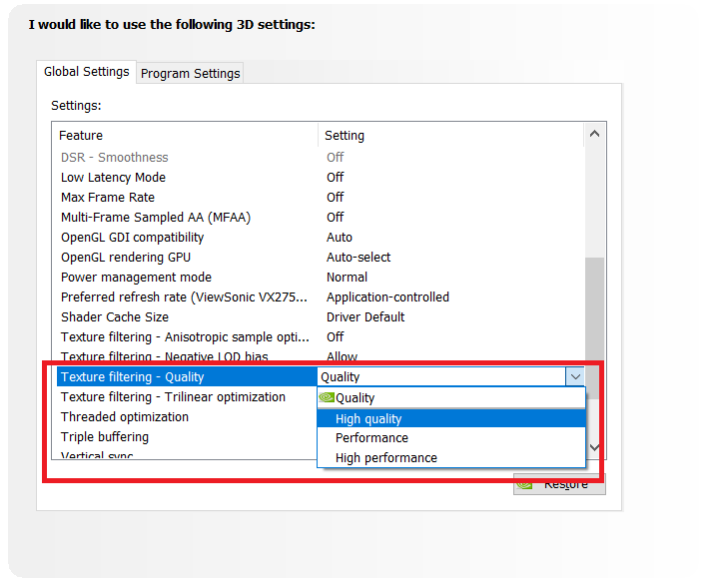Select the Performance option in the dropdown
Viewport: 723px width, 588px height.
(x=371, y=437)
